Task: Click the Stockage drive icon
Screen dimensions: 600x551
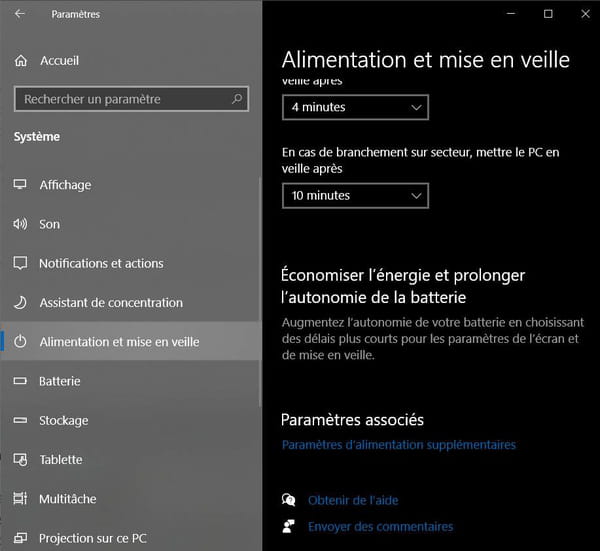Action: pyautogui.click(x=20, y=420)
